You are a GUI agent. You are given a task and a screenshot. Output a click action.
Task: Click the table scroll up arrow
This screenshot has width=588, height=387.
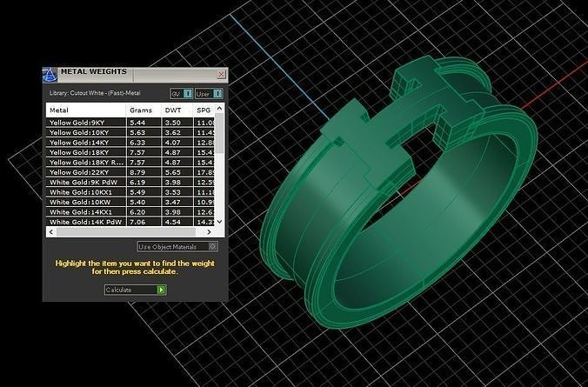[x=220, y=108]
